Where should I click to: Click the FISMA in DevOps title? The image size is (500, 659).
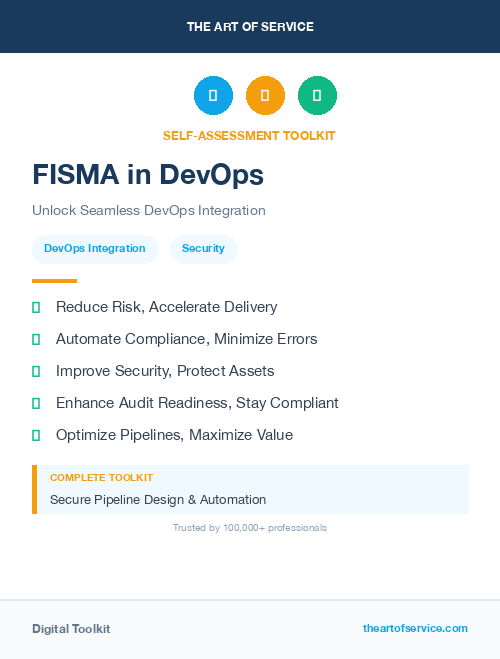tap(148, 174)
